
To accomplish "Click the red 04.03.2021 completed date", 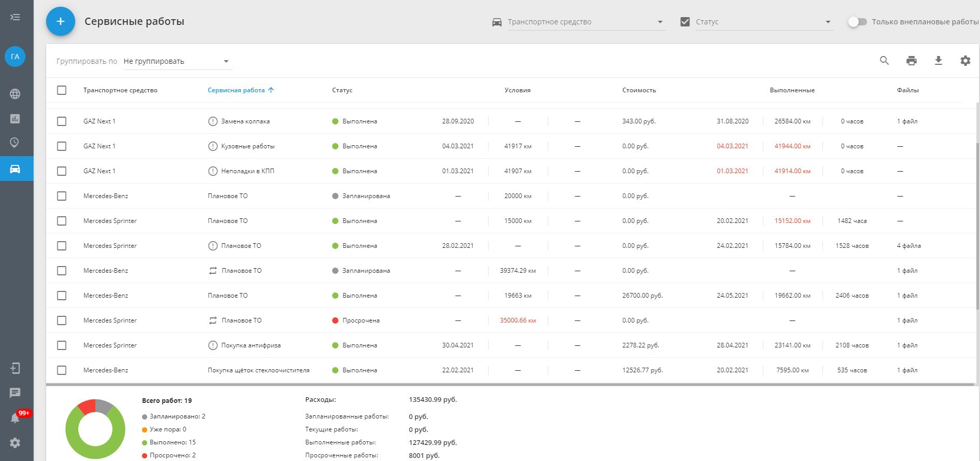I will pos(732,146).
